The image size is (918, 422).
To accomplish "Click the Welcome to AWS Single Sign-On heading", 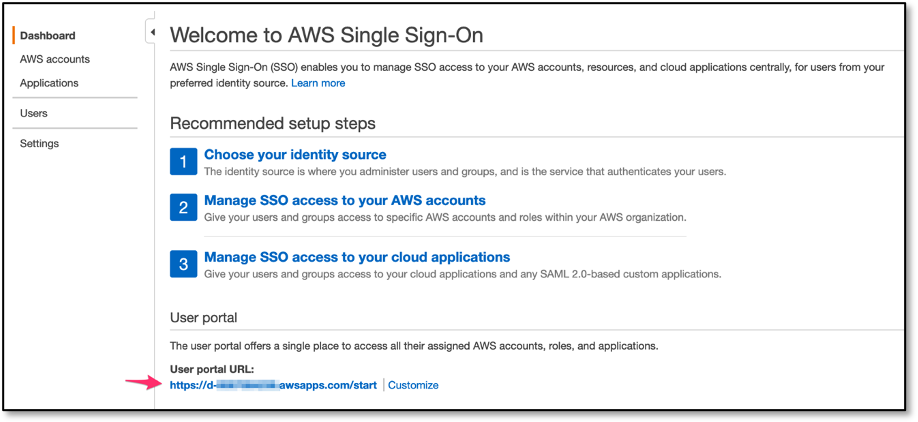I will point(326,36).
